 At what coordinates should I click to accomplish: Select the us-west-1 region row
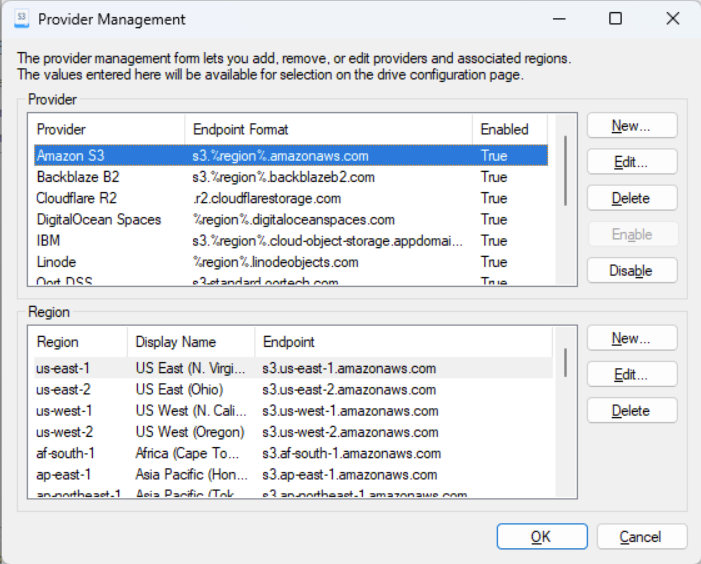click(293, 411)
